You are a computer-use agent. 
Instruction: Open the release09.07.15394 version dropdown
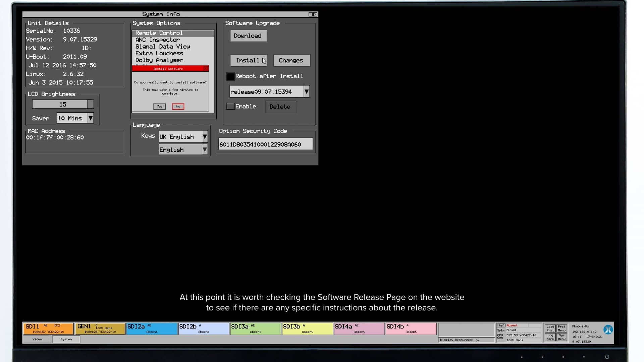tap(306, 91)
